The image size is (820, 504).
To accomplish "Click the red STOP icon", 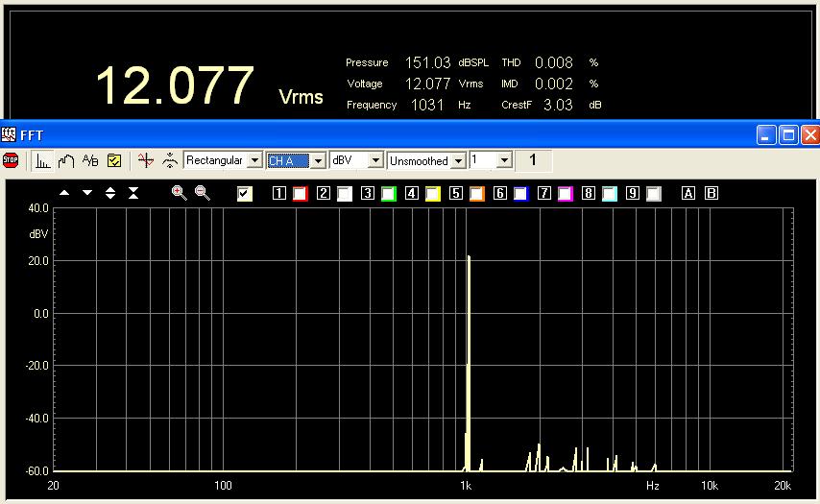I will coord(11,160).
